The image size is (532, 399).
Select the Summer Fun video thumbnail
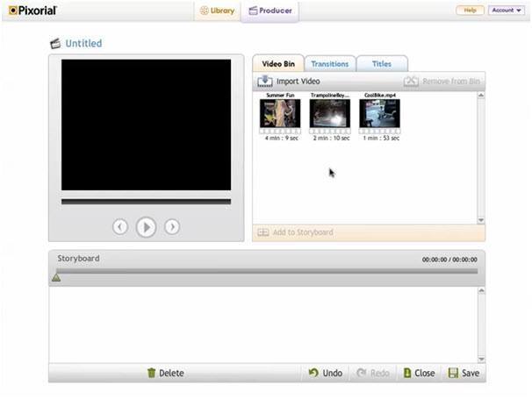tap(279, 114)
